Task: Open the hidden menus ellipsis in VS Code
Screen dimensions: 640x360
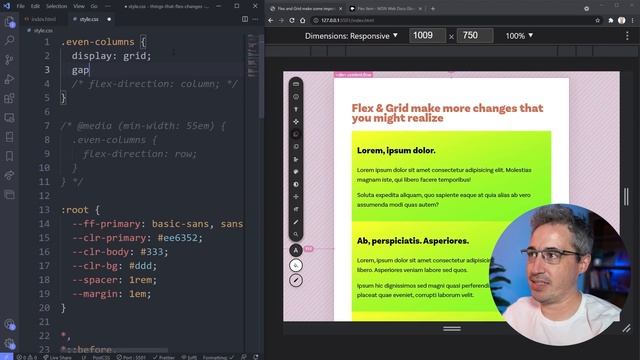Action: [x=107, y=7]
